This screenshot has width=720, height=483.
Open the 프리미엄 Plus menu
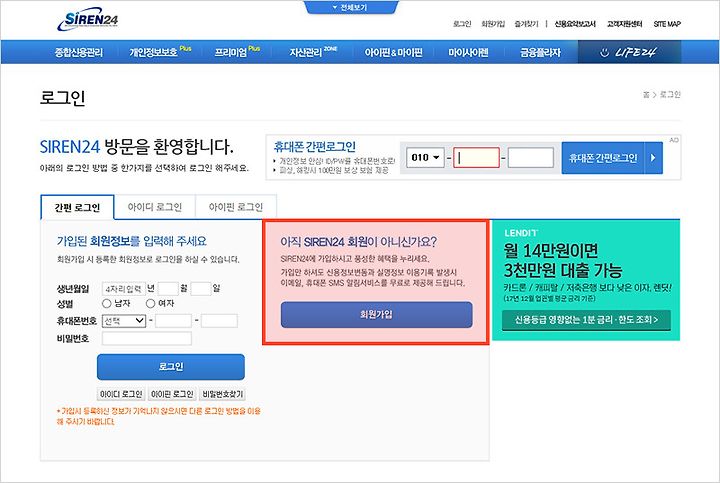[237, 52]
